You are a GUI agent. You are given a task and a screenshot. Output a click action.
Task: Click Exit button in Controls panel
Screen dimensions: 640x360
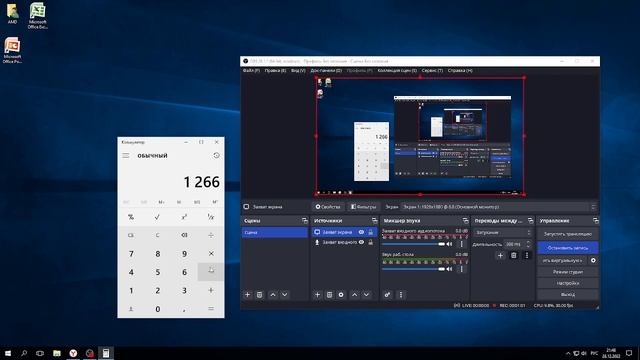click(x=567, y=294)
